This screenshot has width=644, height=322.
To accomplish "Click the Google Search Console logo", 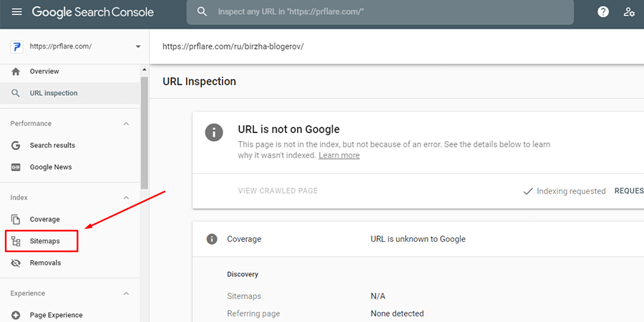I will (x=93, y=12).
